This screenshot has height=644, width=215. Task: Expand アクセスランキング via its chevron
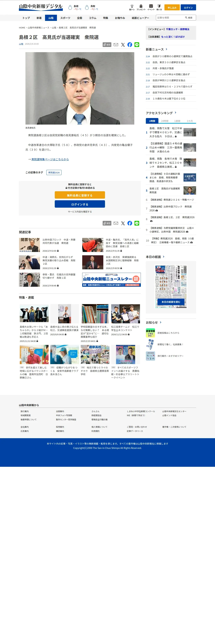coord(175,113)
